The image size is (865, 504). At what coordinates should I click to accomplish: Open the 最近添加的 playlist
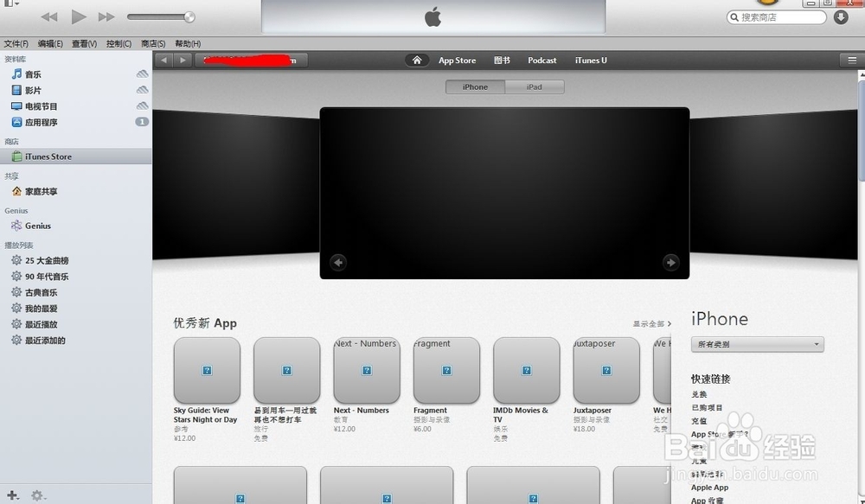pos(45,341)
